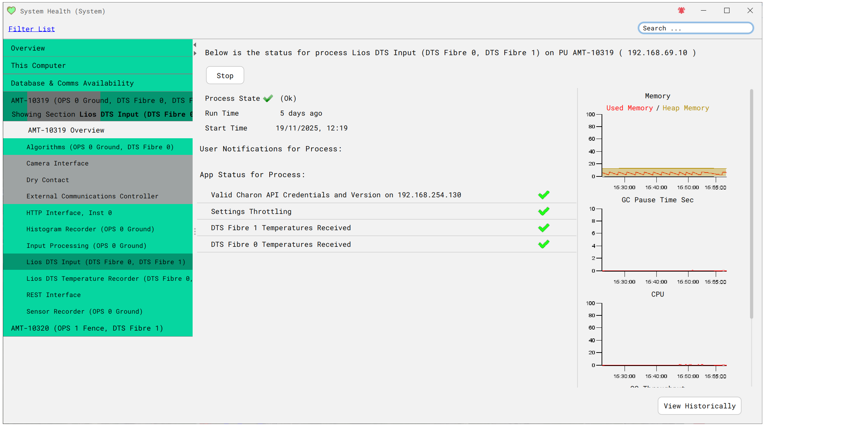The width and height of the screenshot is (868, 448).
Task: Focus the Search input field
Action: [x=695, y=28]
